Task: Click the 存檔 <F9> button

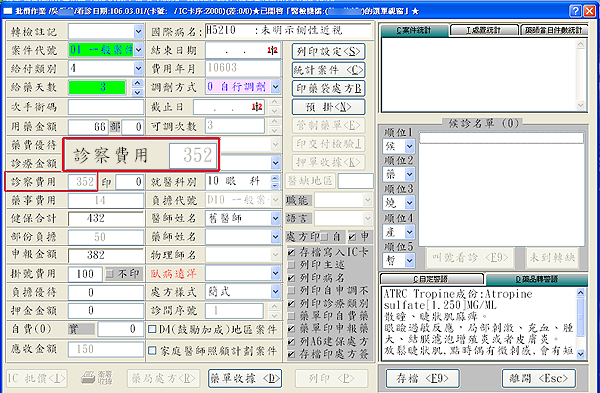Action: pyautogui.click(x=422, y=378)
